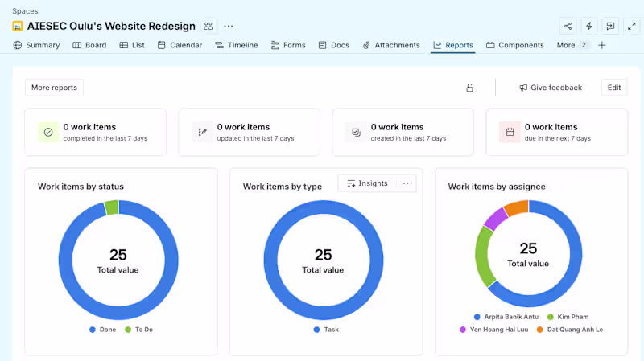Click the AIESEC space avatar icon
Viewport: 644px width, 361px height.
(17, 27)
